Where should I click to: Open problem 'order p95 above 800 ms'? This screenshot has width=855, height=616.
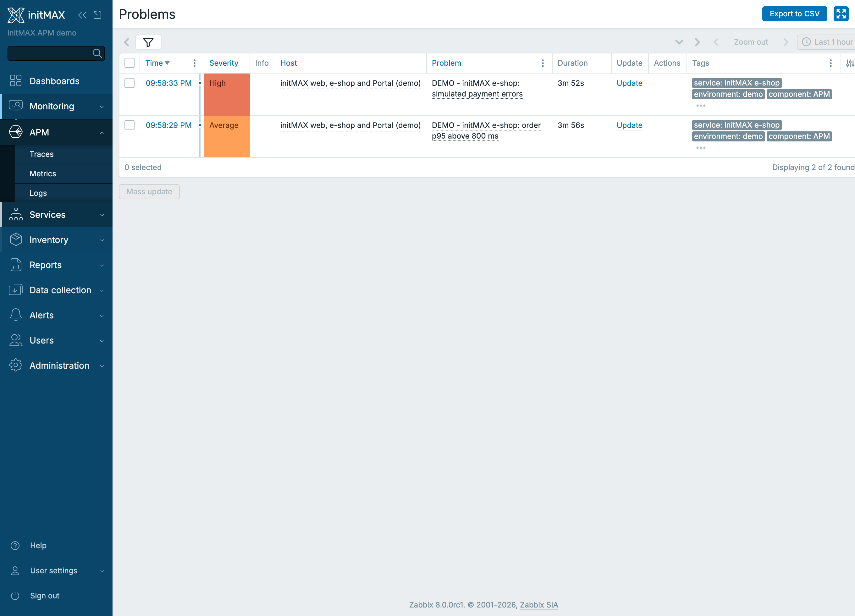point(486,130)
